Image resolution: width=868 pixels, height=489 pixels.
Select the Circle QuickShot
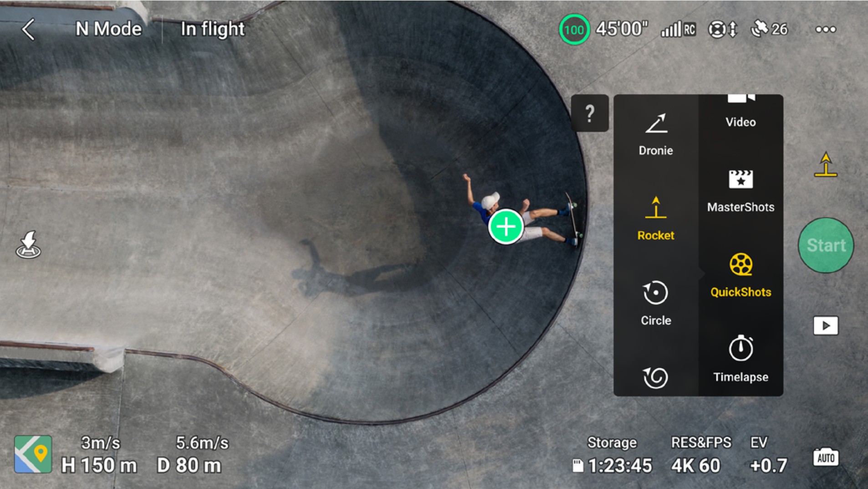pyautogui.click(x=656, y=304)
